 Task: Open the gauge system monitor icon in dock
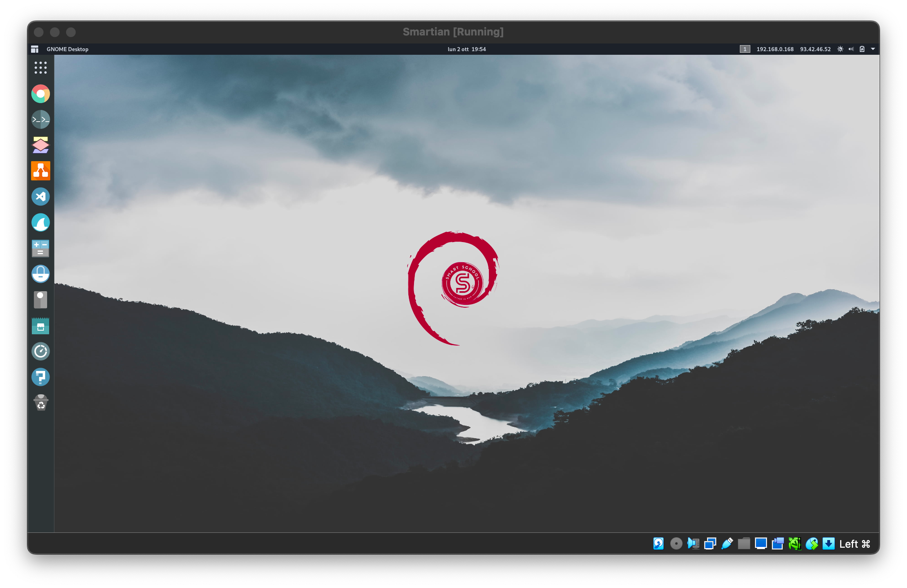pos(41,351)
